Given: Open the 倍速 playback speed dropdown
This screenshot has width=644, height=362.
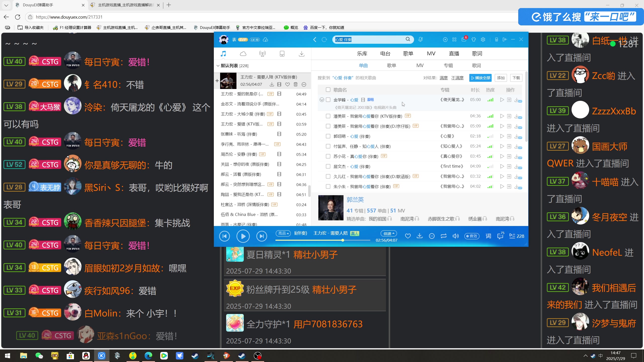Looking at the screenshot, I should point(389,234).
